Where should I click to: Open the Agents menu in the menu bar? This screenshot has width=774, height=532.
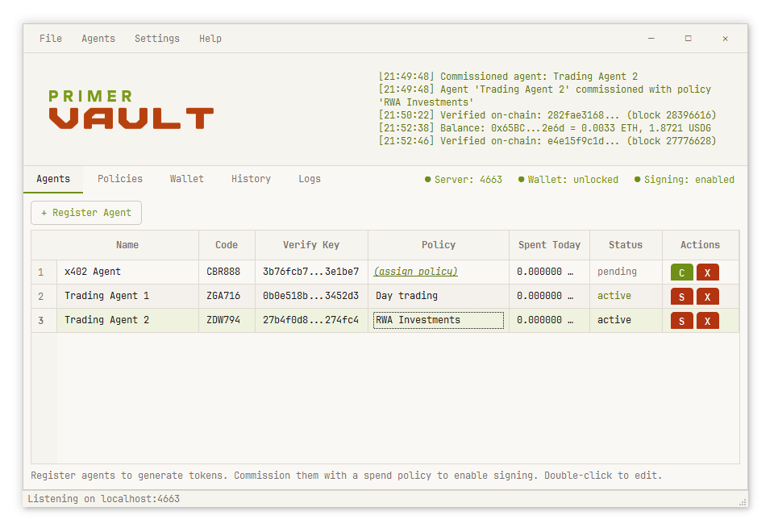[98, 39]
